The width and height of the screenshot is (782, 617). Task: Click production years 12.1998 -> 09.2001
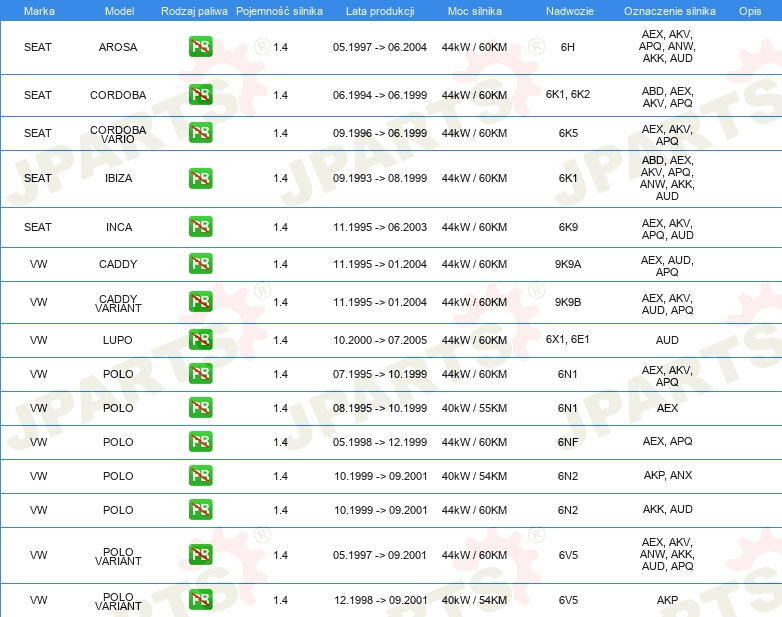pyautogui.click(x=381, y=600)
